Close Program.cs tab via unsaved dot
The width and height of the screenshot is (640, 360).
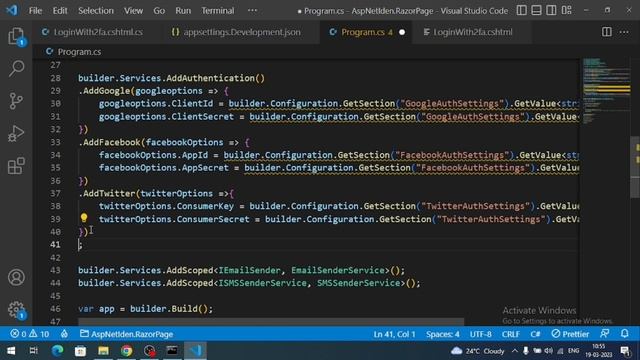coord(402,32)
